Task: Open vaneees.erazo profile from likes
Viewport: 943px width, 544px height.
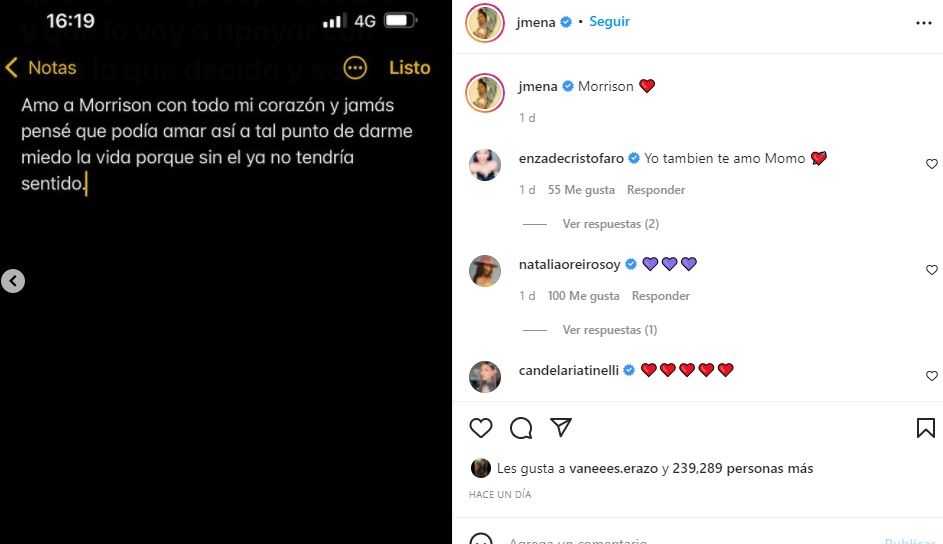Action: [x=613, y=468]
